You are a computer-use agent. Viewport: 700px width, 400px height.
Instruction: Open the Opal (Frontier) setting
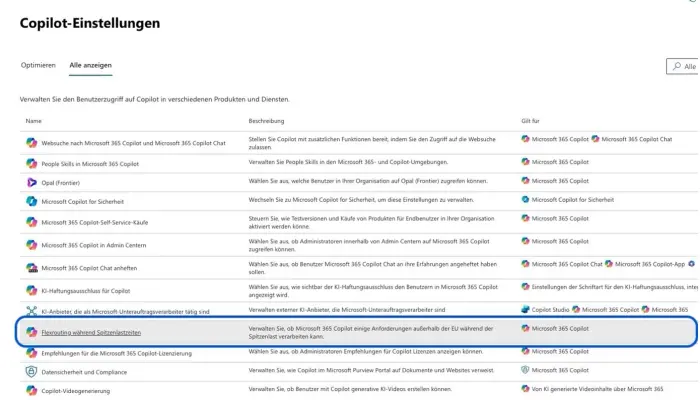(x=61, y=183)
